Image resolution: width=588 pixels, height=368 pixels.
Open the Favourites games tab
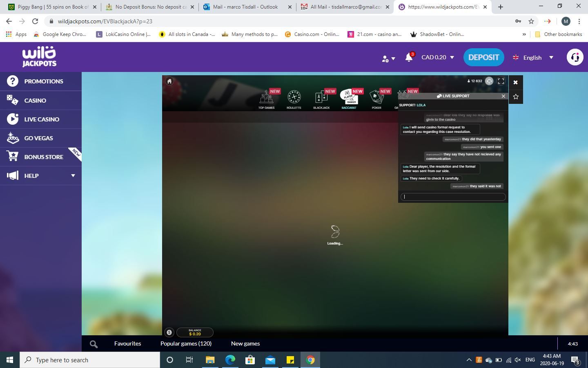(127, 343)
